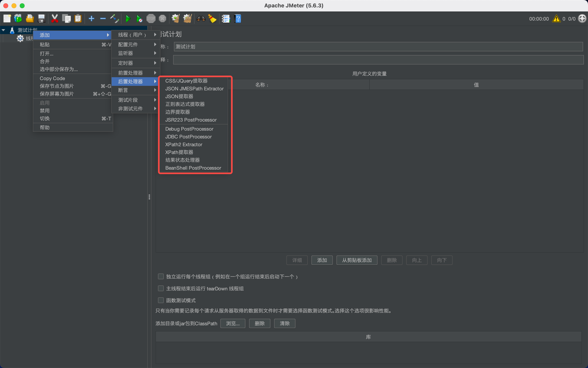Click the test plan flask icon
Image resolution: width=588 pixels, height=368 pixels.
(12, 30)
